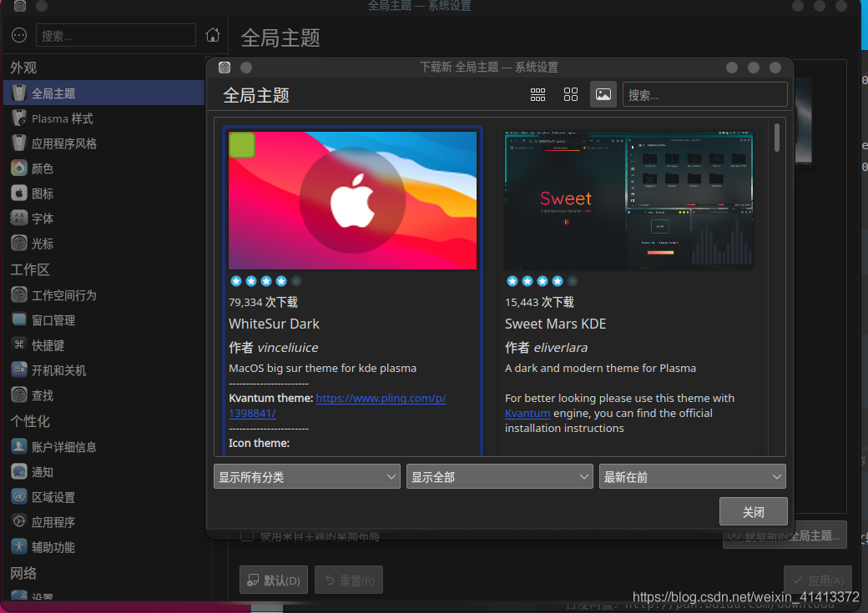The height and width of the screenshot is (613, 868).
Task: Expand the 显示所有分类 category dropdown
Action: click(306, 476)
